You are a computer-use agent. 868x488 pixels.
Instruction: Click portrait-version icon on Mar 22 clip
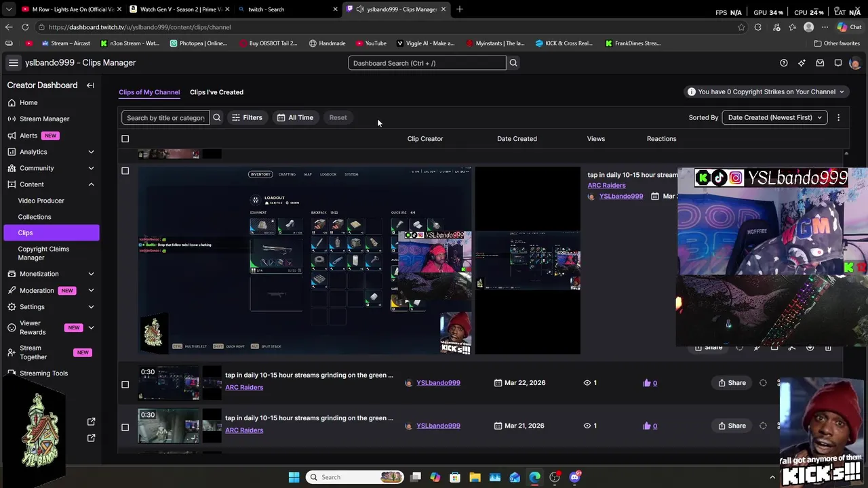[763, 383]
